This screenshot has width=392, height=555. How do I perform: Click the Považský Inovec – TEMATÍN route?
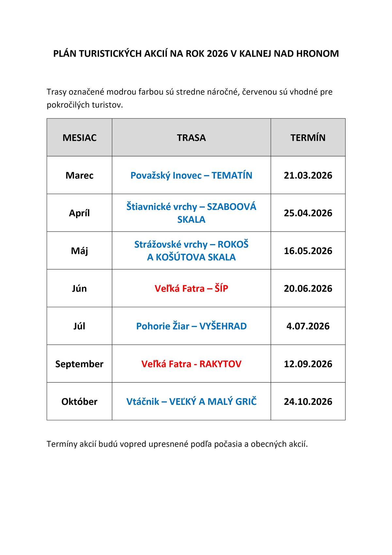click(191, 175)
